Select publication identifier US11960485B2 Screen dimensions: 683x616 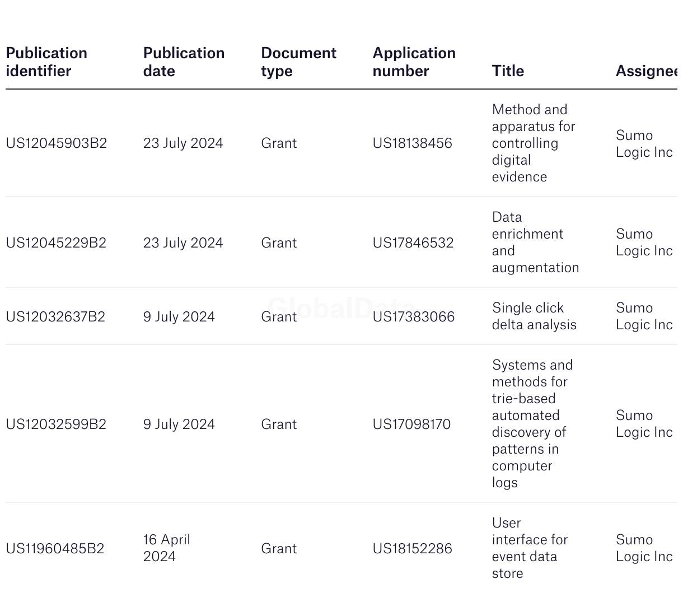click(x=55, y=549)
